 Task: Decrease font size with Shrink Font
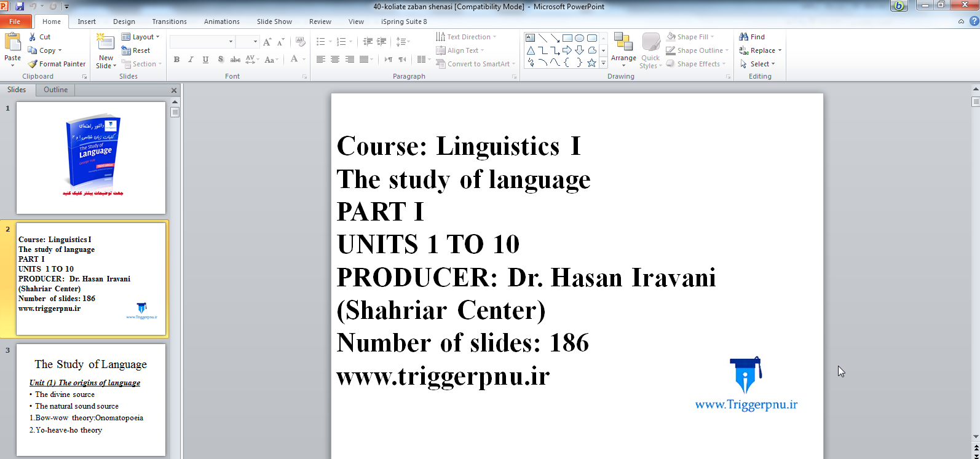coord(280,42)
